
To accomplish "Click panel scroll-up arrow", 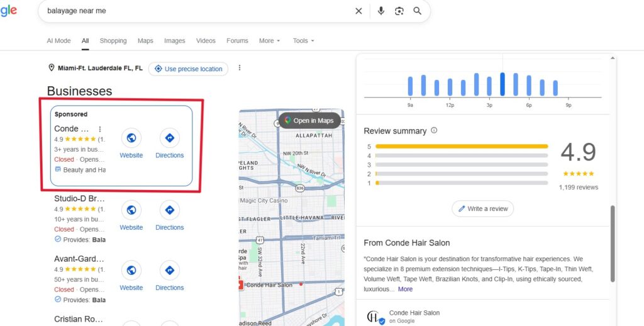I will pos(613,59).
